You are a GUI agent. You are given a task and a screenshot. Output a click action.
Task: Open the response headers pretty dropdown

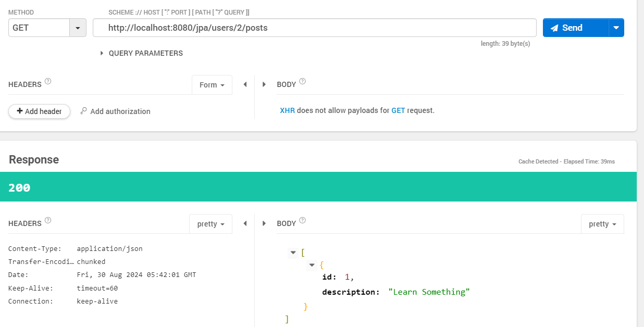211,224
